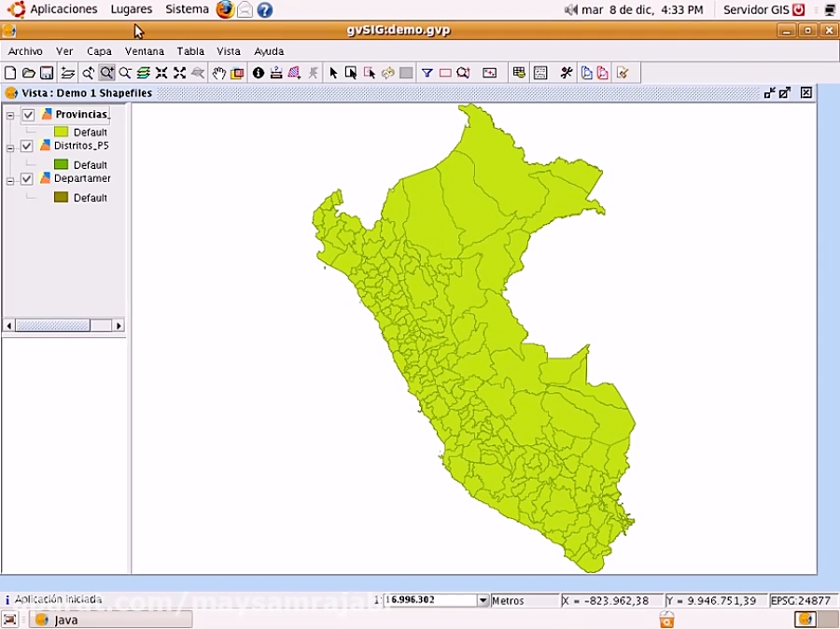Open the Measure Distance tool
This screenshot has height=629, width=840.
coord(276,72)
